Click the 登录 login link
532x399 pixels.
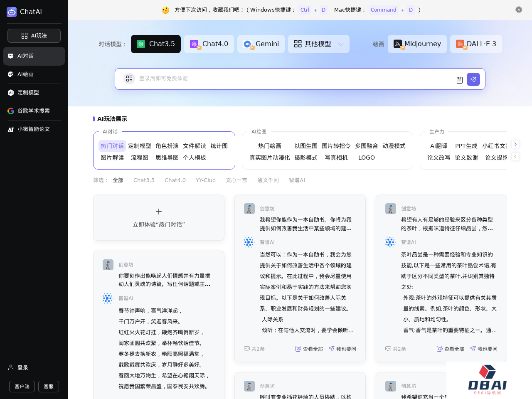tap(22, 368)
